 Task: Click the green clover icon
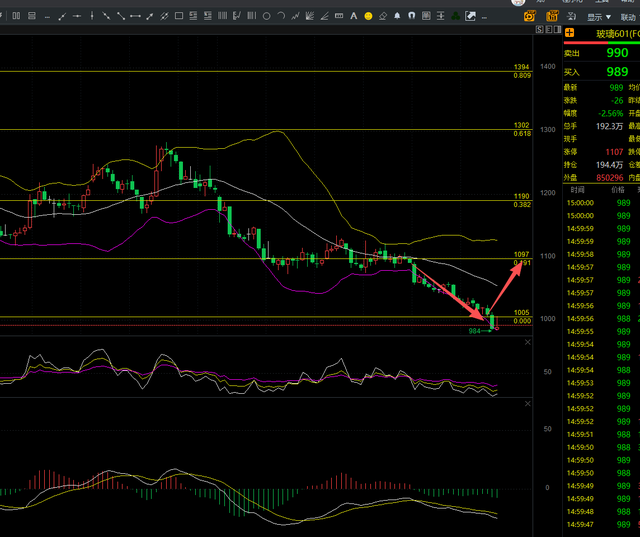455,16
